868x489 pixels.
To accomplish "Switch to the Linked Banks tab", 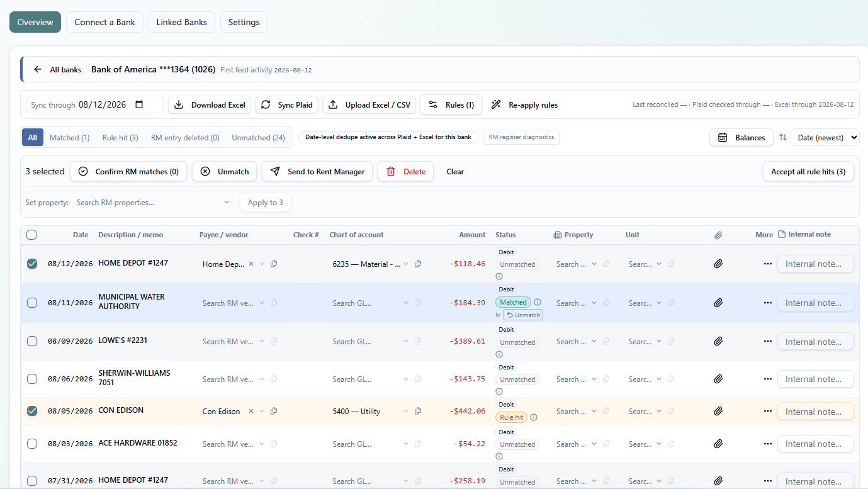I will tap(182, 22).
